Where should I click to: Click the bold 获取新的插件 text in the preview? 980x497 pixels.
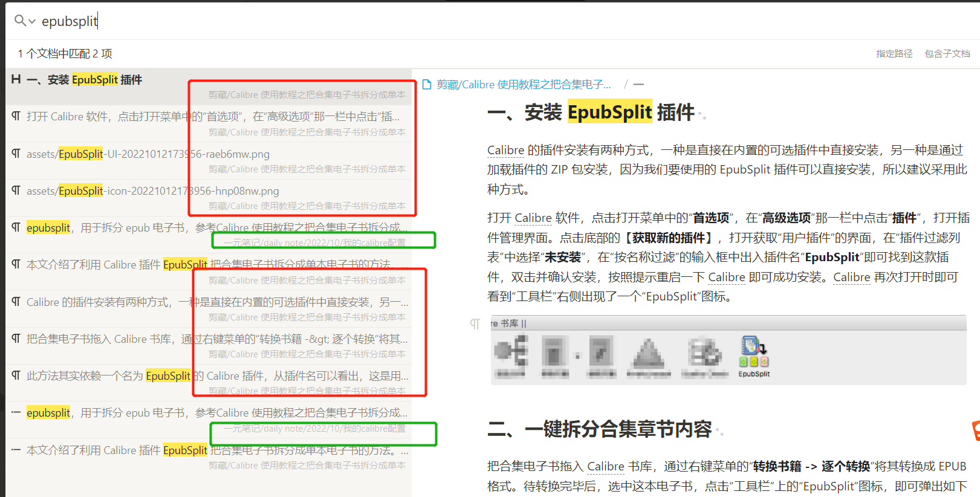coord(669,238)
